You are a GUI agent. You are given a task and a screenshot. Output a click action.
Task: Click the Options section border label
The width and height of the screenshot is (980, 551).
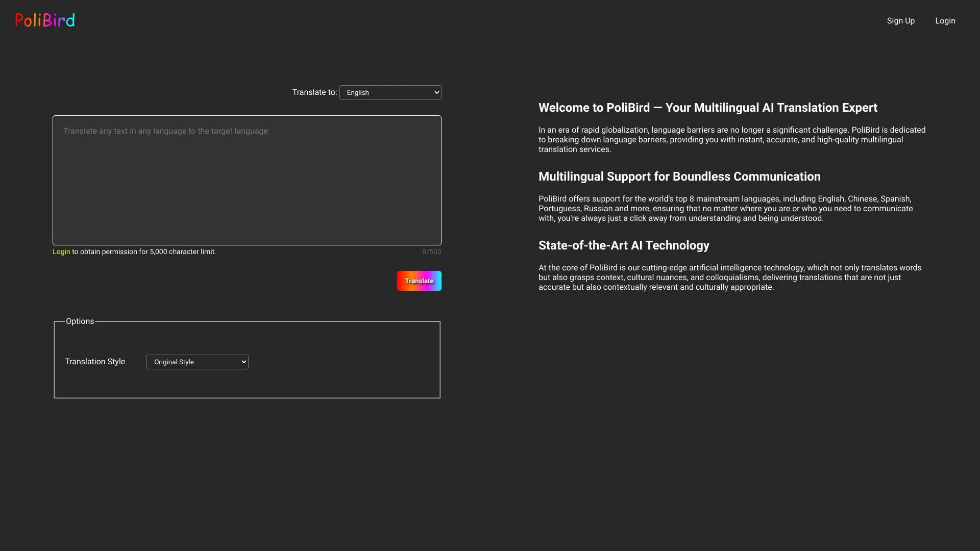click(x=80, y=321)
